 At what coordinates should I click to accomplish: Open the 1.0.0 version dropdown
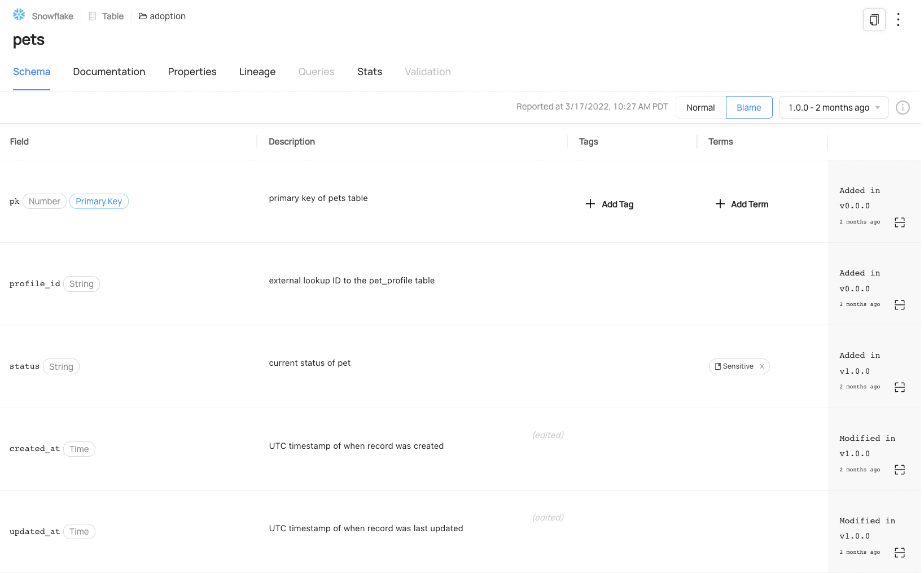point(833,108)
